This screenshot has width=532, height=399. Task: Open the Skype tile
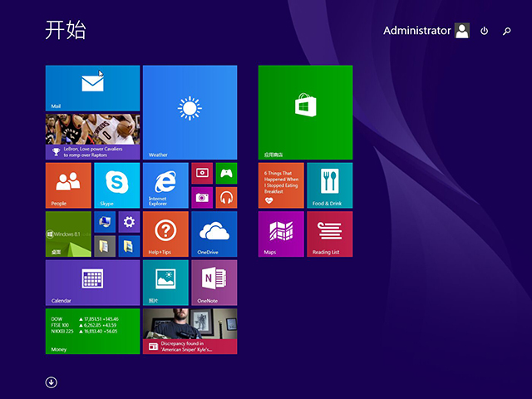click(117, 185)
